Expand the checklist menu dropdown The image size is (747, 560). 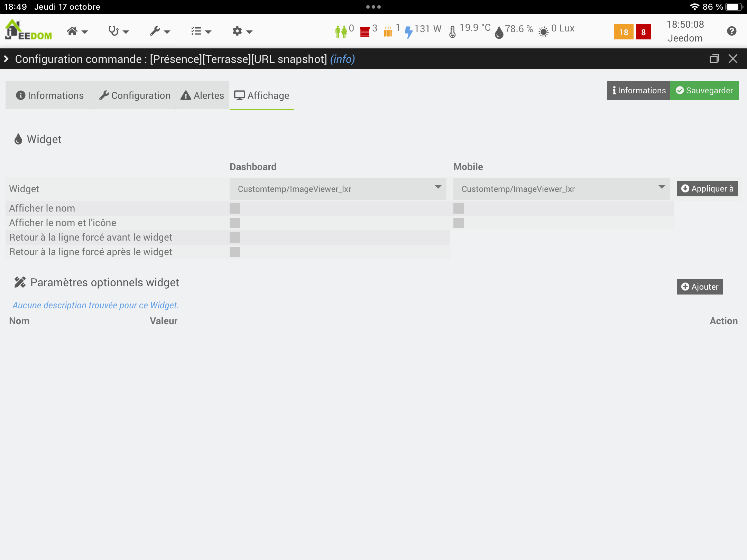tap(201, 31)
